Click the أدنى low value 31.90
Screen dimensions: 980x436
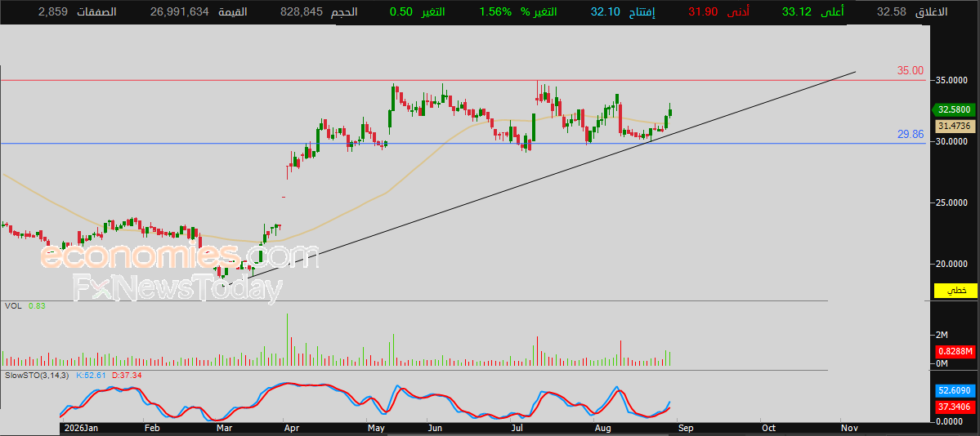[703, 12]
